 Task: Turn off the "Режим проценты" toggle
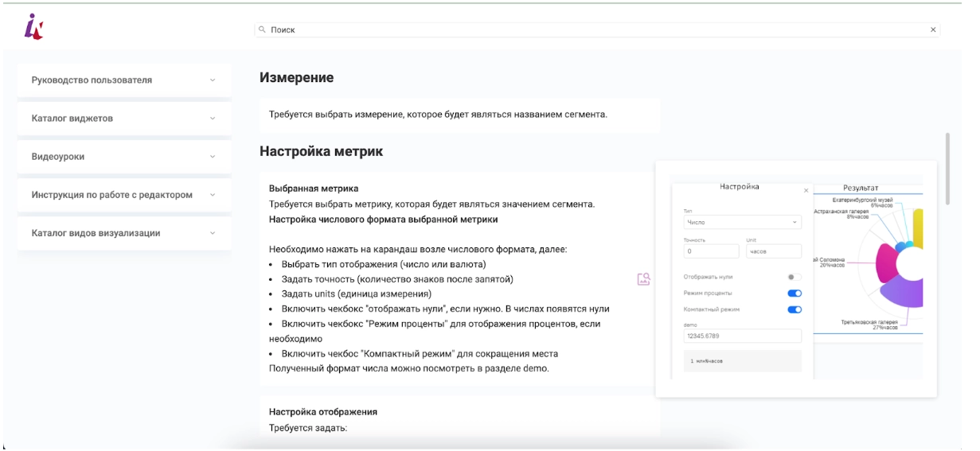(x=794, y=294)
